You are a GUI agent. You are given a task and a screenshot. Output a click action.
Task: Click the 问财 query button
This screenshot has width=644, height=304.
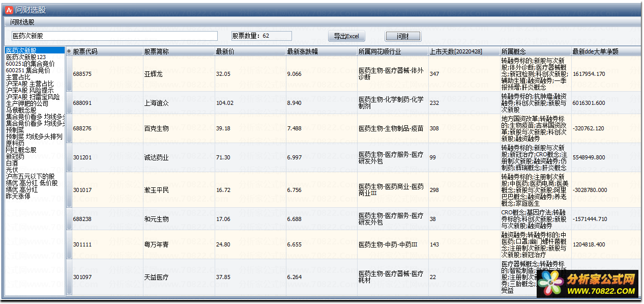tap(403, 36)
